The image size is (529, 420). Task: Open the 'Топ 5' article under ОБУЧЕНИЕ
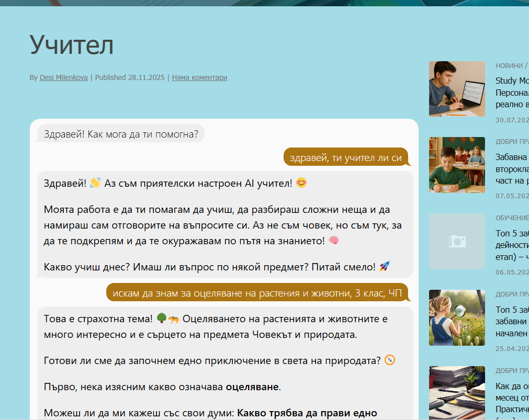(512, 234)
